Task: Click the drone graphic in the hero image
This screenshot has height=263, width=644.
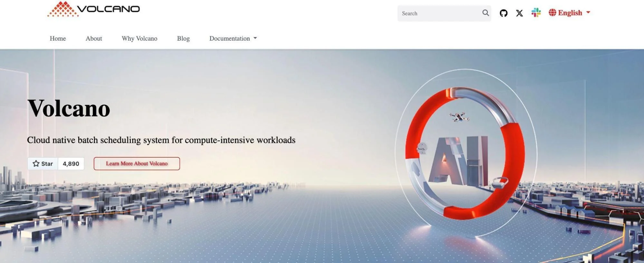Action: pyautogui.click(x=459, y=117)
